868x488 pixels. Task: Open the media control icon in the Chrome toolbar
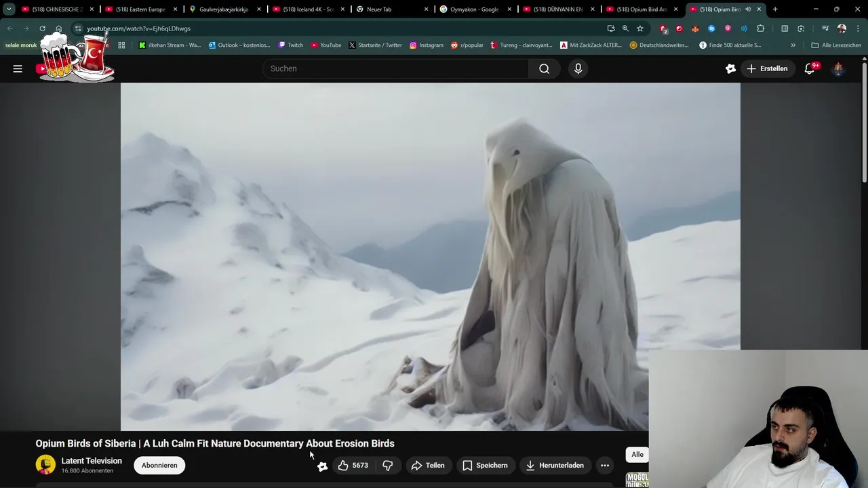pos(825,28)
